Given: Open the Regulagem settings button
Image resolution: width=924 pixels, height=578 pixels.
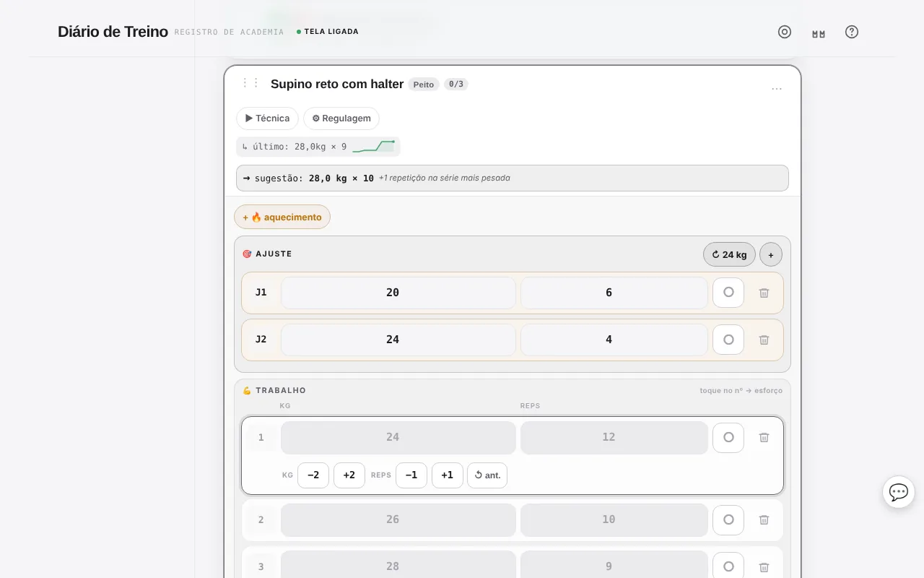Looking at the screenshot, I should pos(341,118).
